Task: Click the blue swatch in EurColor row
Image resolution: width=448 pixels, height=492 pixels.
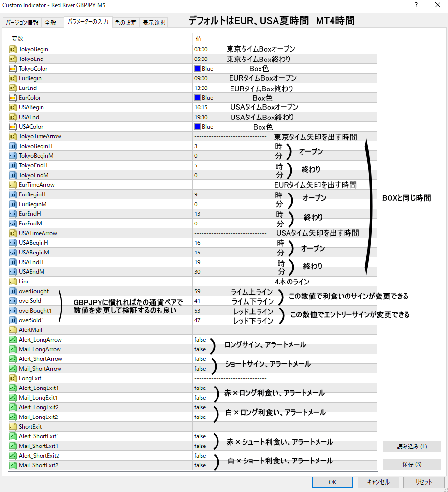Action: click(x=197, y=98)
